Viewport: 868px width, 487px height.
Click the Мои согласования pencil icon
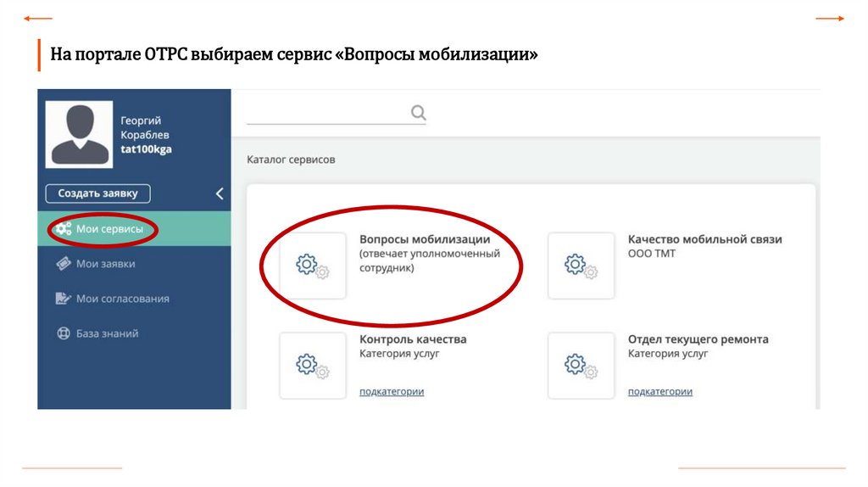coord(63,299)
